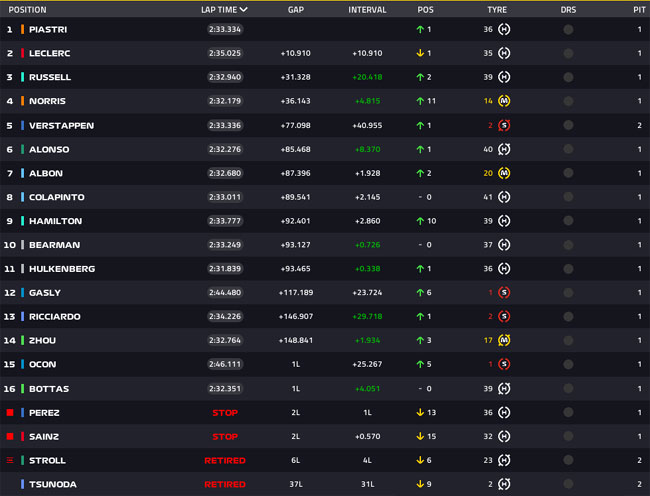Click Bottas's DRS indicator dot

[x=568, y=389]
